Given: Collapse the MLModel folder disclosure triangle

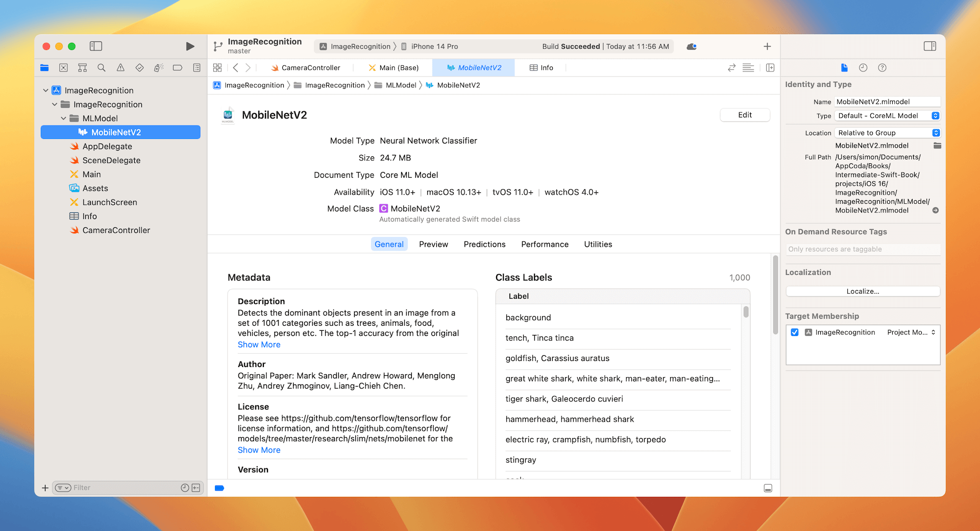Looking at the screenshot, I should click(63, 118).
